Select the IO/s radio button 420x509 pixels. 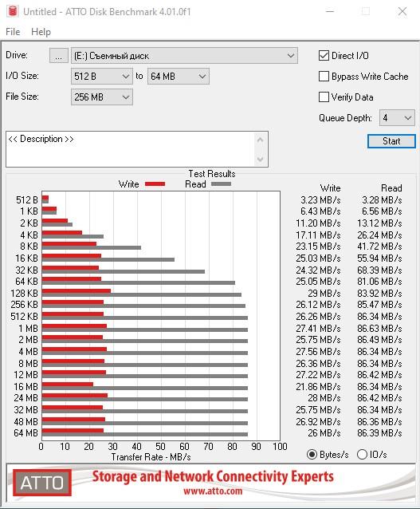(x=362, y=454)
